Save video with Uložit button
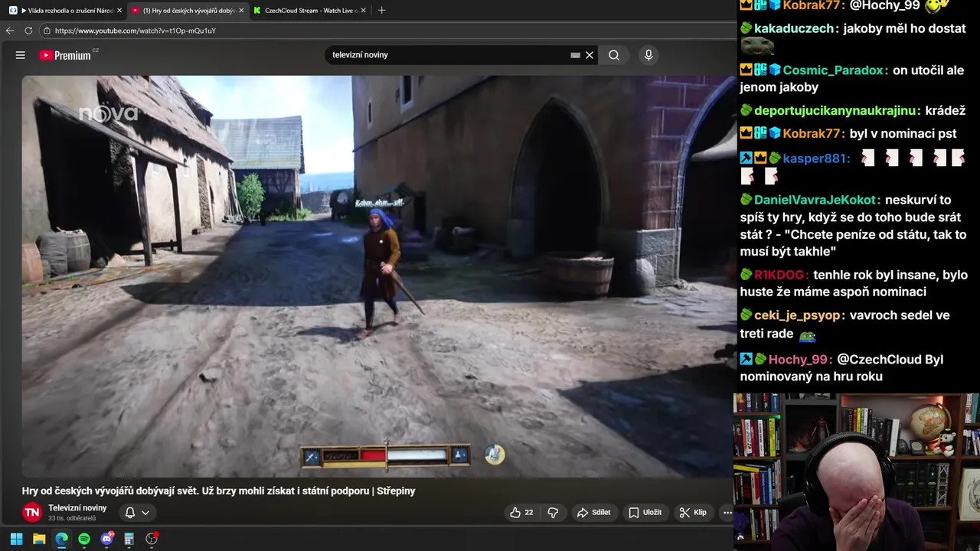 click(x=645, y=512)
